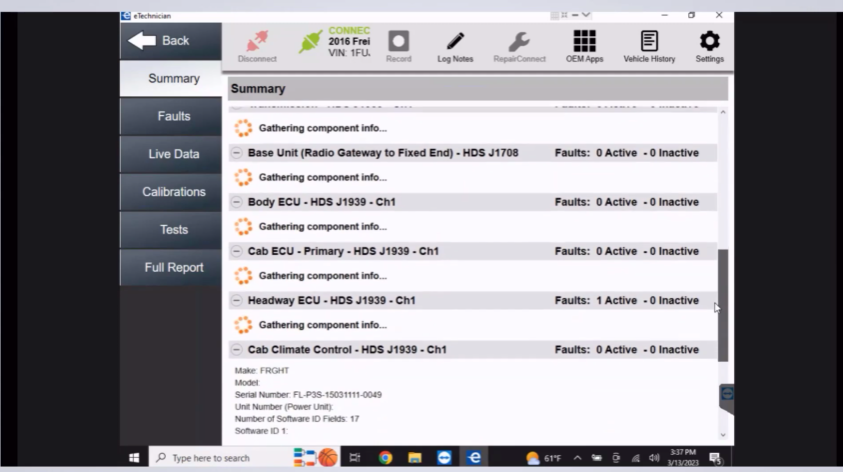Collapse the Body ECU section
The width and height of the screenshot is (843, 472).
[x=237, y=202]
